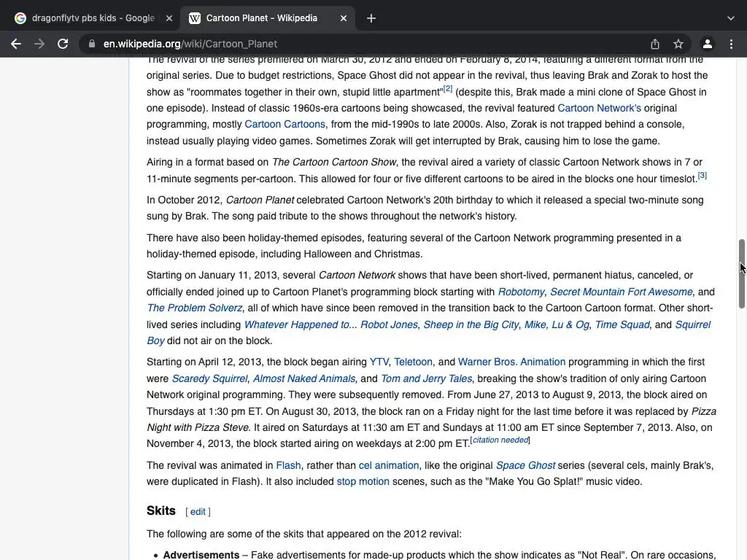
Task: Open the Scaredy Squirrel link
Action: 209,378
